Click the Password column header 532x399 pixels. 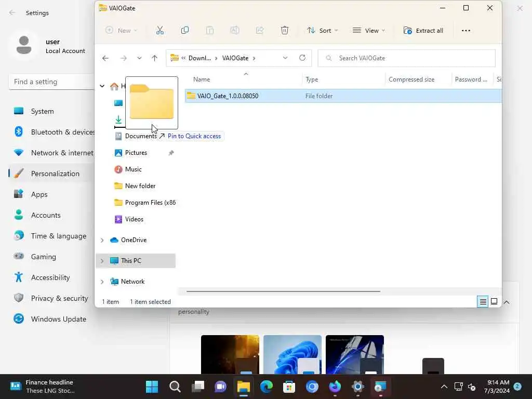(x=471, y=79)
